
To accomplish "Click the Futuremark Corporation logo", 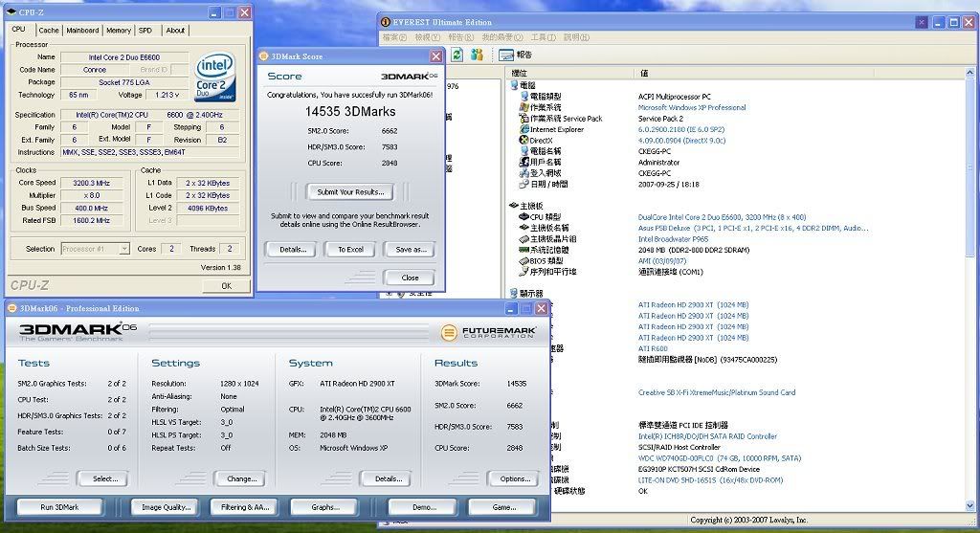I will [489, 332].
